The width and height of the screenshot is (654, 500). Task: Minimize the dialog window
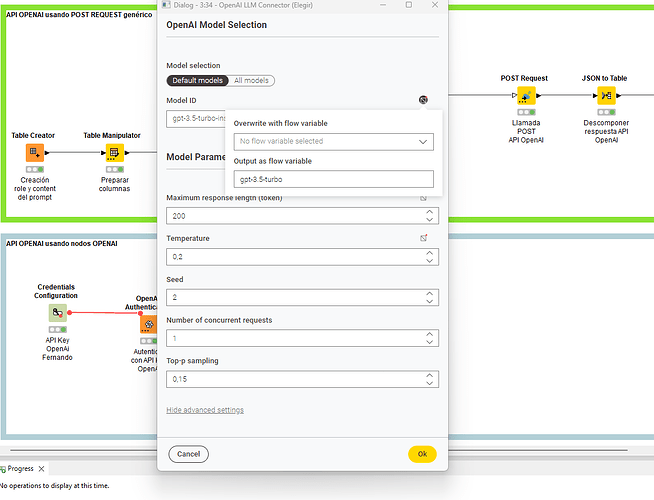click(383, 5)
